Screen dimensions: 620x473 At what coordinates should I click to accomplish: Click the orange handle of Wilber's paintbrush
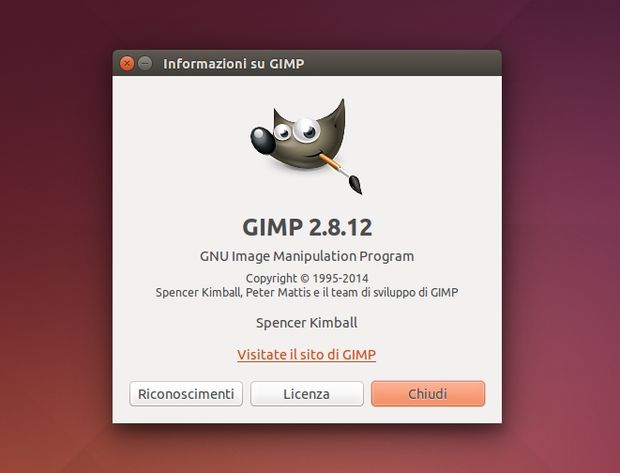(x=330, y=161)
